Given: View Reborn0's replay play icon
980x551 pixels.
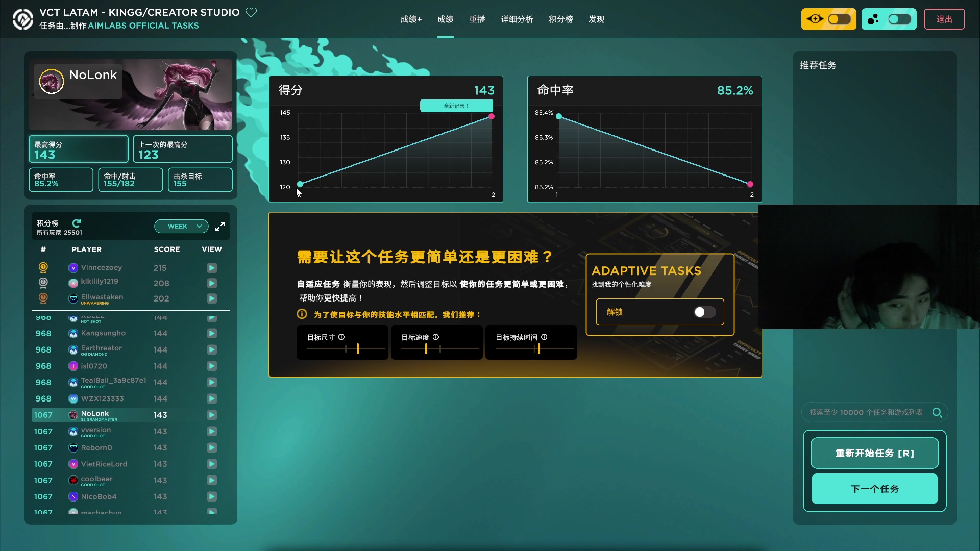Looking at the screenshot, I should point(212,447).
